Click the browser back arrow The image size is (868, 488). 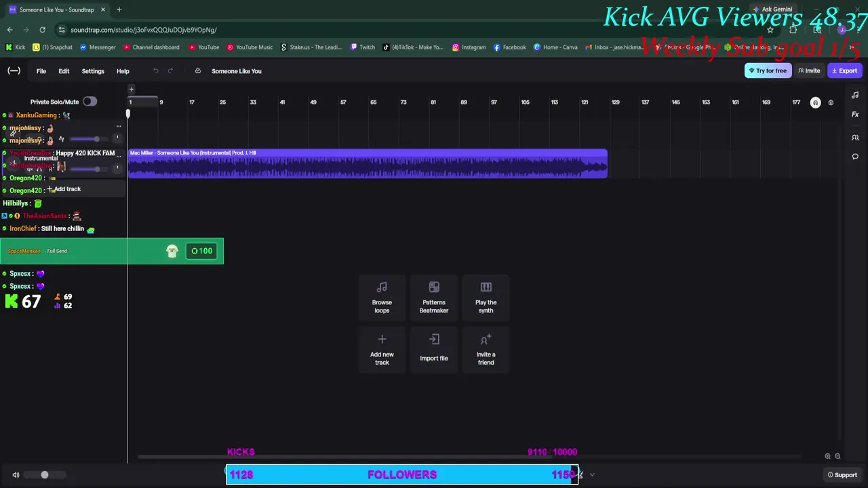9,30
